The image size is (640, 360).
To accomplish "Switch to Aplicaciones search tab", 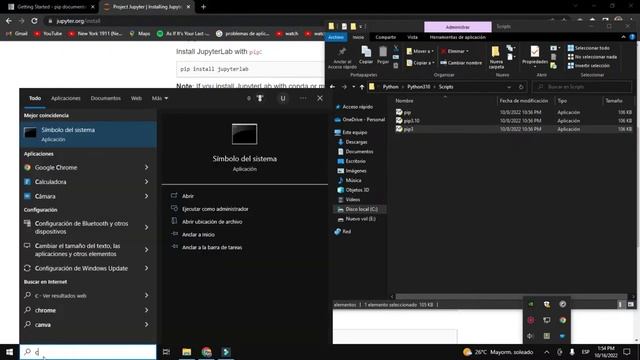I will pyautogui.click(x=65, y=98).
